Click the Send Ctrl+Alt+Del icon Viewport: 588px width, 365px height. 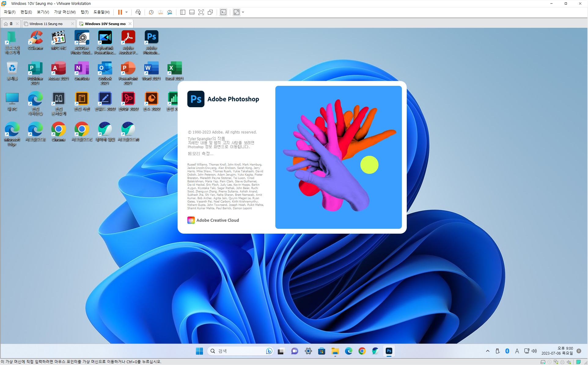point(138,12)
